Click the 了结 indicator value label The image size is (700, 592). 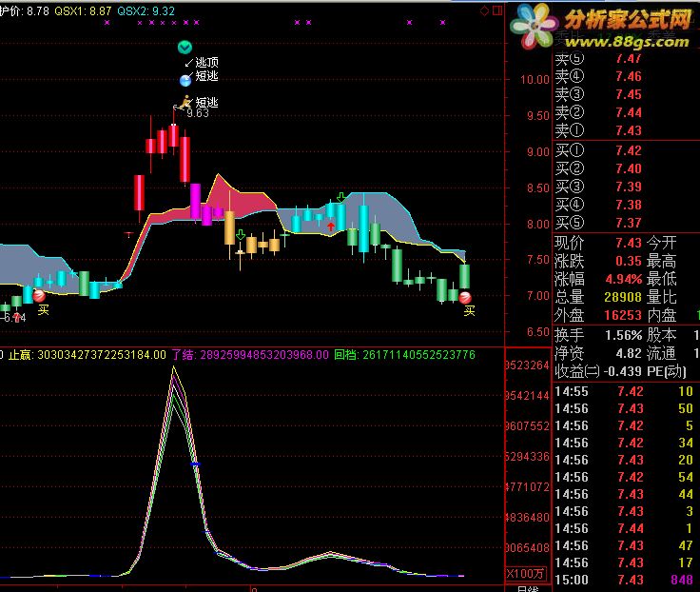[x=250, y=355]
